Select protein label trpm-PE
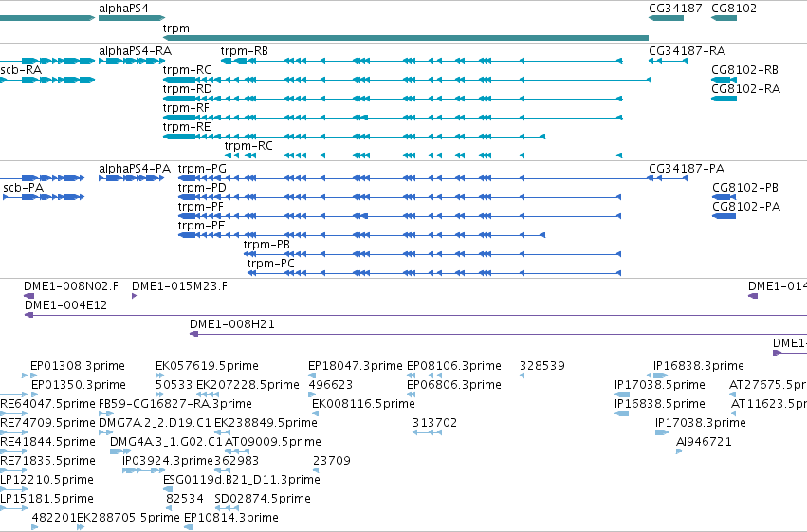This screenshot has width=807, height=532. click(x=202, y=226)
